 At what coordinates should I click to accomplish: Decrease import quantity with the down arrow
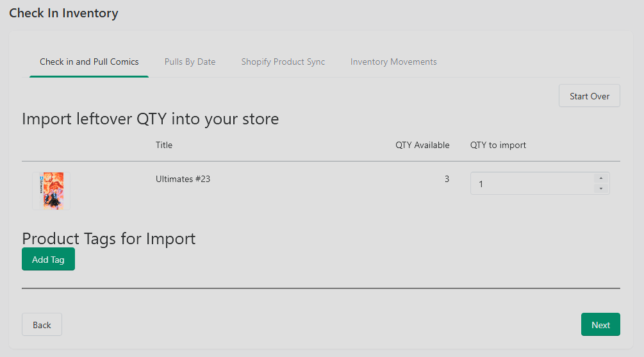pos(601,188)
